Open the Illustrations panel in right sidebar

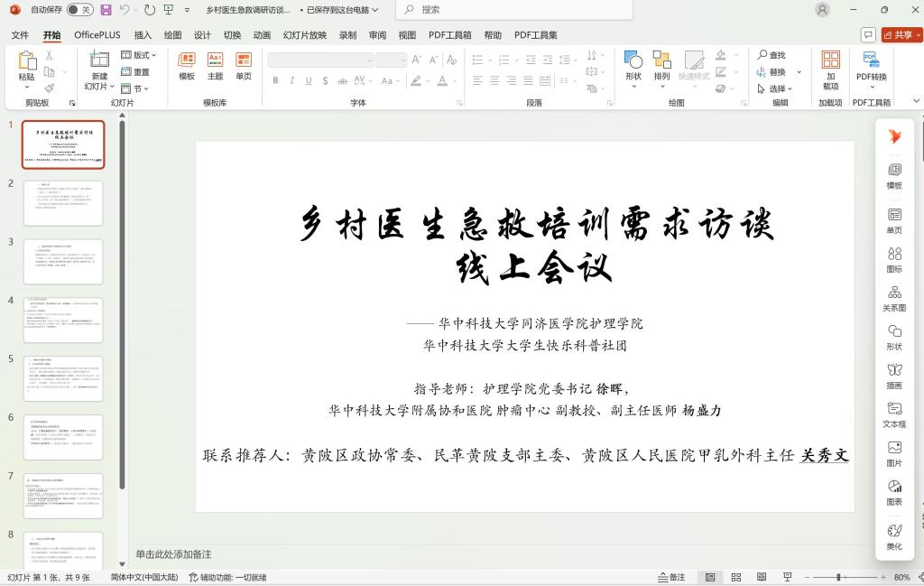click(x=894, y=376)
